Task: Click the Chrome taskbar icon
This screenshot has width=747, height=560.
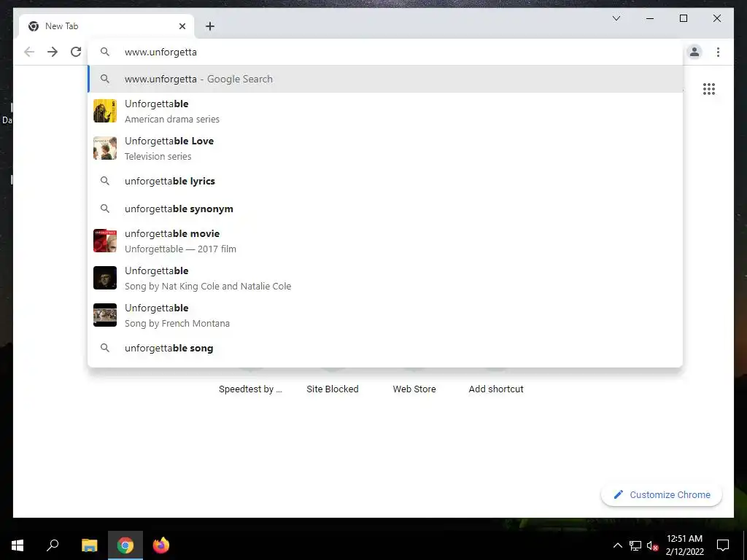Action: (125, 545)
